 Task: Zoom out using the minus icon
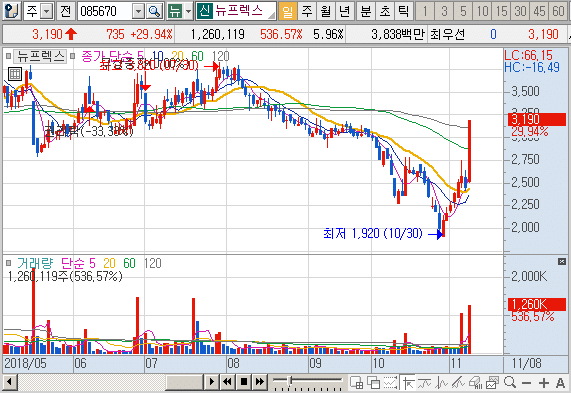[x=526, y=383]
